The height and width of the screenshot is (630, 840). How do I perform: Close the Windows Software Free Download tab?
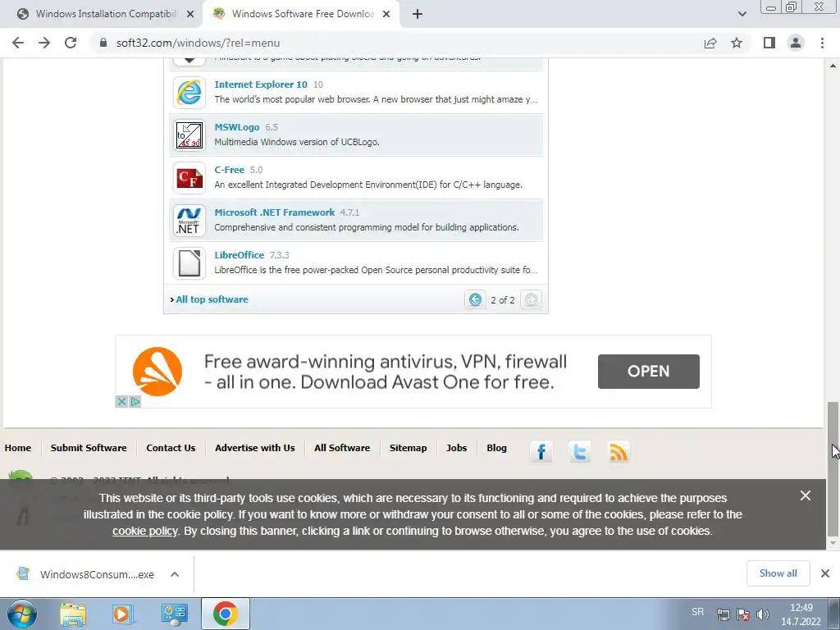pyautogui.click(x=386, y=14)
